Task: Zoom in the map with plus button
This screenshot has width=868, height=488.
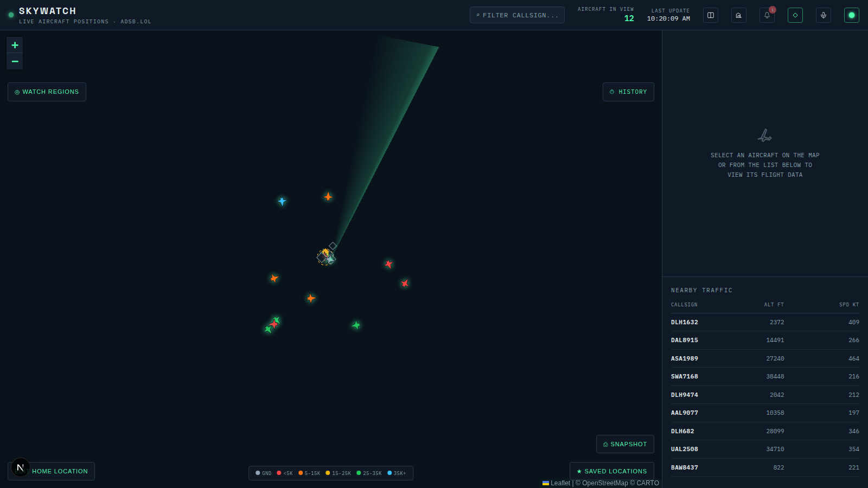Action: pyautogui.click(x=15, y=45)
